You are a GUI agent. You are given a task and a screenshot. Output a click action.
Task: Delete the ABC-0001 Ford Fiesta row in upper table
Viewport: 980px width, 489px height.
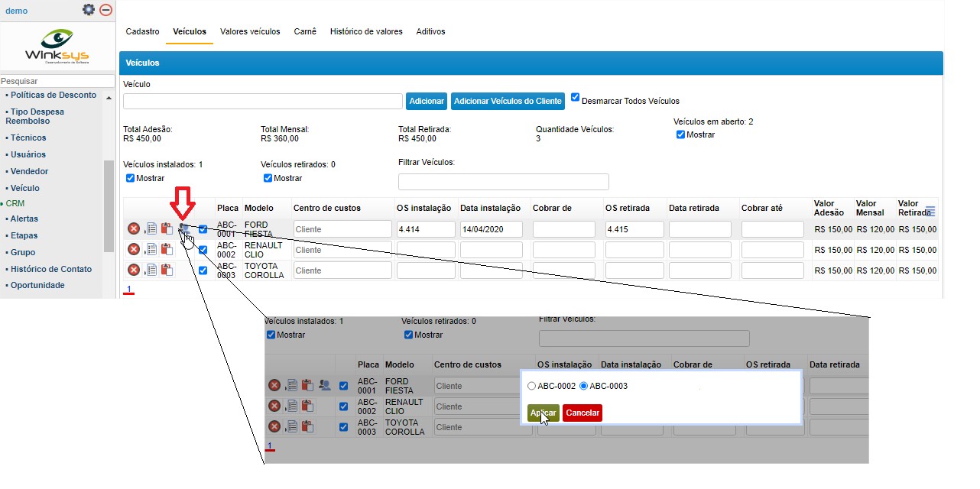[134, 228]
